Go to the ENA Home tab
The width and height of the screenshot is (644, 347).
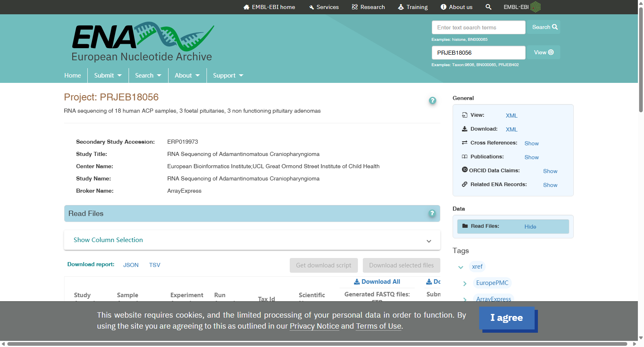pos(73,76)
